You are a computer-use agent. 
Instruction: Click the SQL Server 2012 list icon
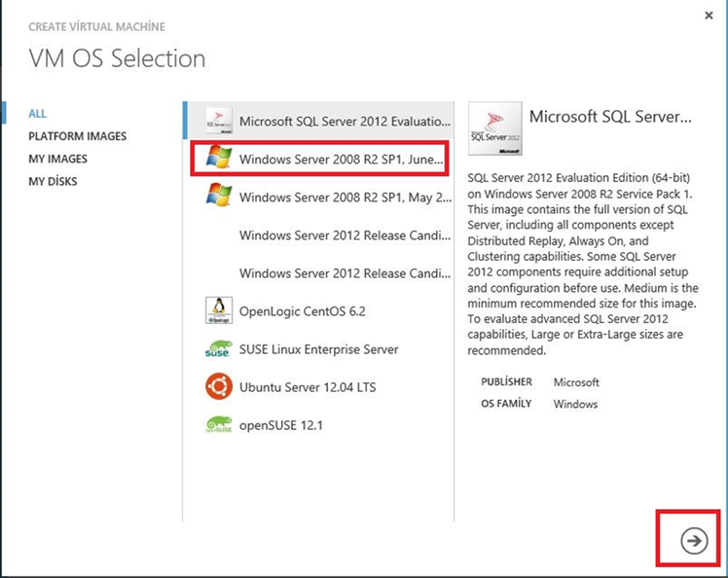219,122
